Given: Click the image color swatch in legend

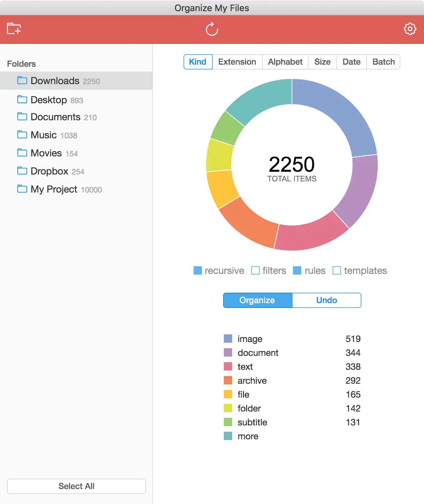Looking at the screenshot, I should 228,339.
